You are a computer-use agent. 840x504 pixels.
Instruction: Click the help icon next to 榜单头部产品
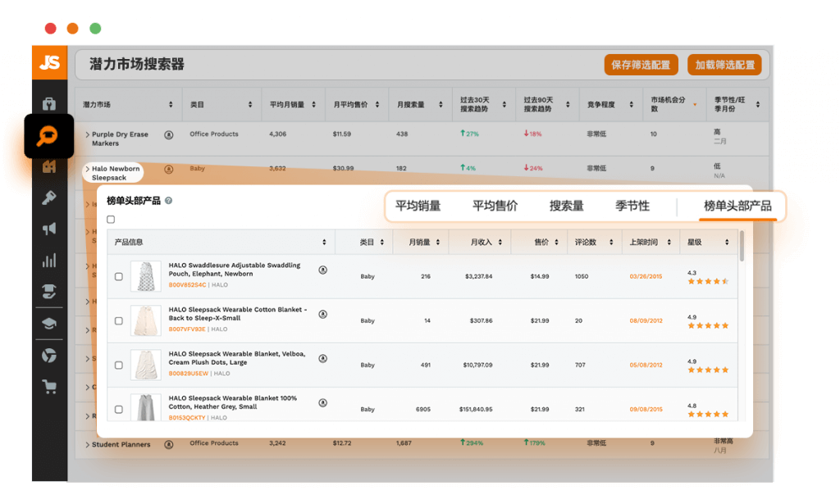click(x=169, y=201)
